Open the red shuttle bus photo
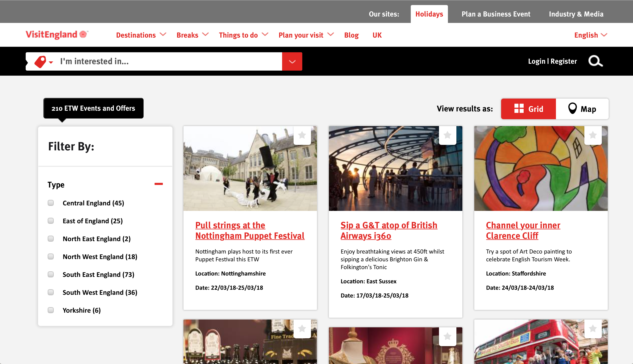This screenshot has width=633, height=364. [x=541, y=342]
